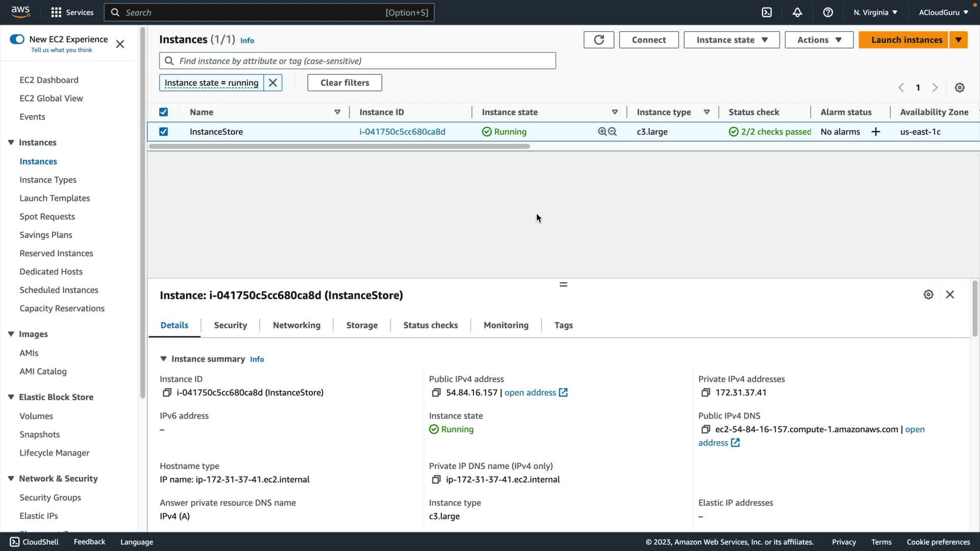Open table preferences gear icon
The image size is (980, 551).
click(960, 88)
